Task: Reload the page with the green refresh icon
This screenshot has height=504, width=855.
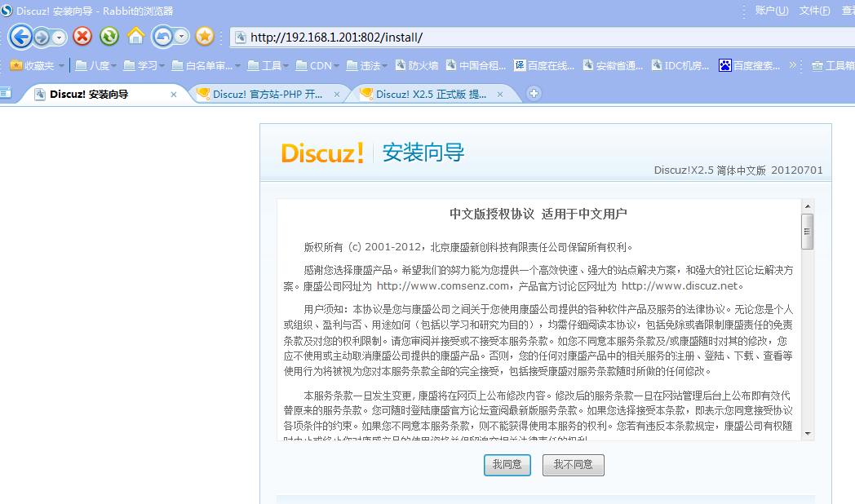Action: [x=109, y=37]
